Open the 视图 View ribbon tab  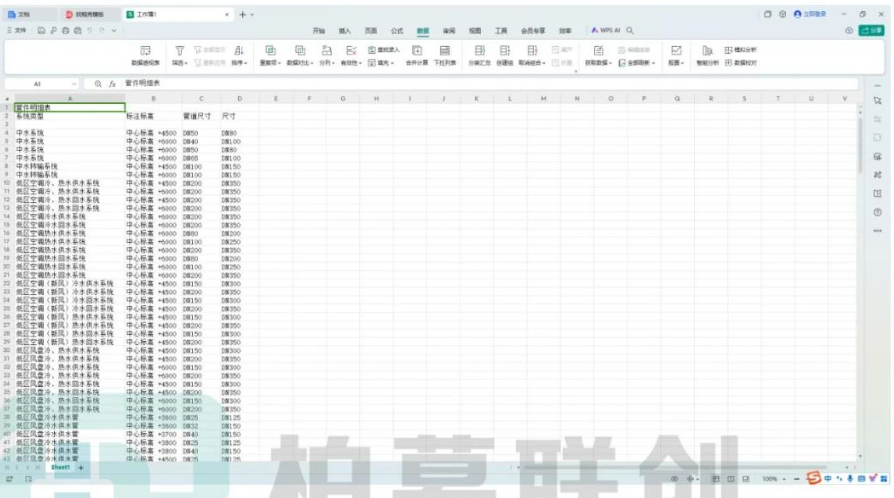tap(475, 31)
